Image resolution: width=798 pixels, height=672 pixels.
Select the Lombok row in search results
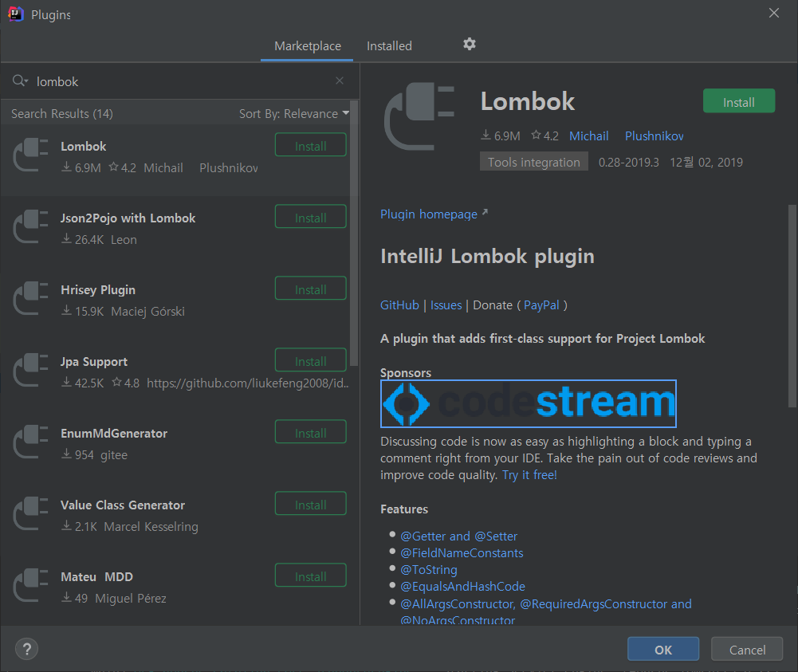click(175, 159)
